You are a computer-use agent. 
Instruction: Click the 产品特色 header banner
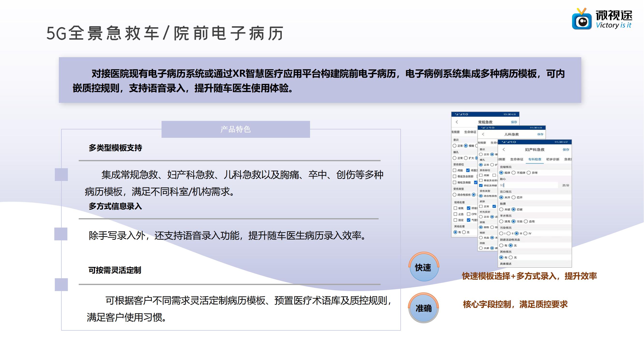click(235, 129)
